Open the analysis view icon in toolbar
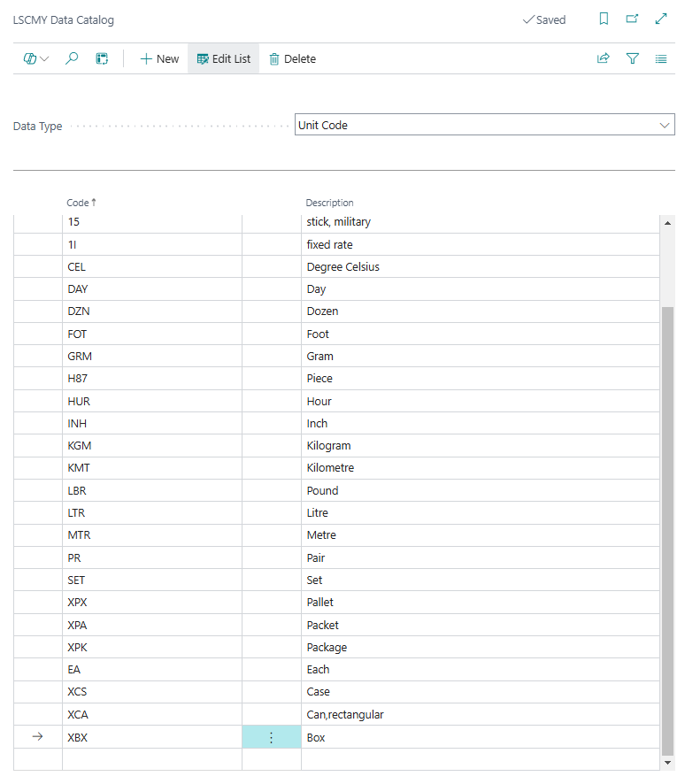The image size is (685, 784). (x=102, y=58)
